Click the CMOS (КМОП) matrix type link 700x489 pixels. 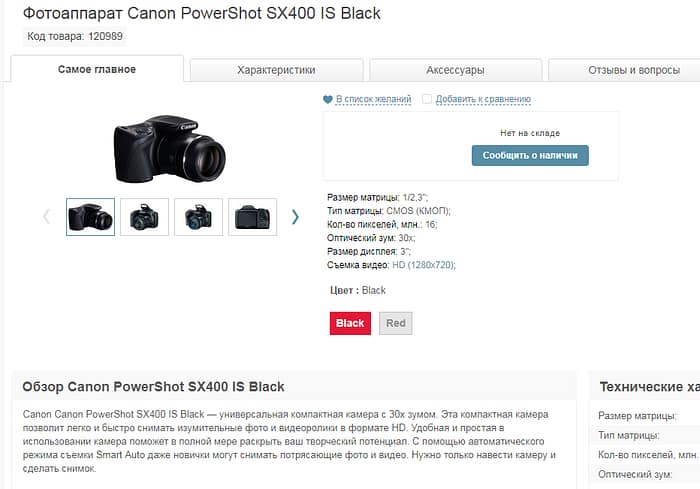point(417,211)
